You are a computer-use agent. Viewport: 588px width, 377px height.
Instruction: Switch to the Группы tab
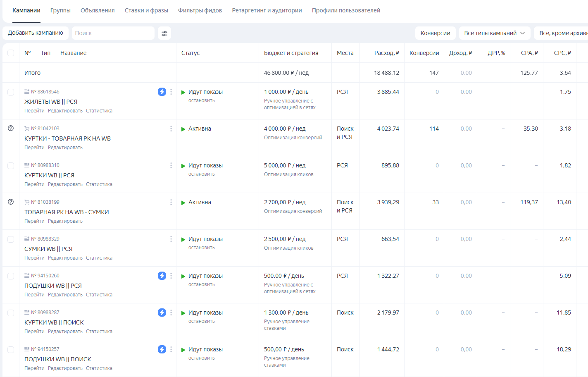[60, 10]
